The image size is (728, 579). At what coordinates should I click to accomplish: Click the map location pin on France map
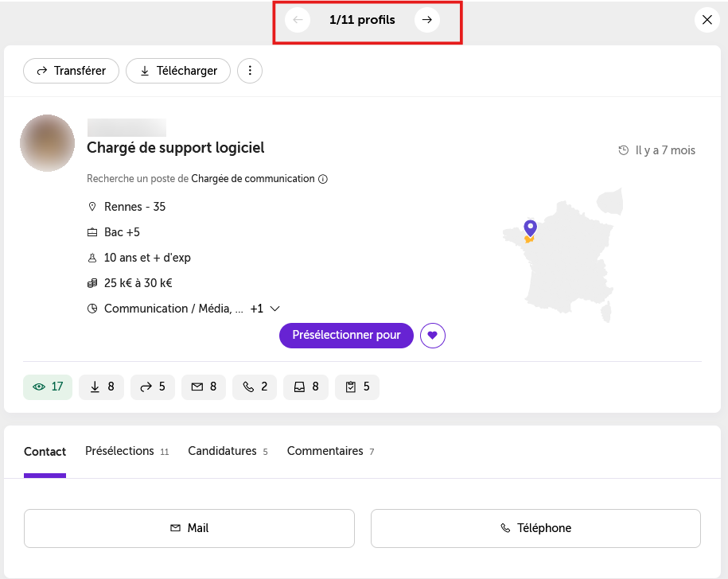pyautogui.click(x=530, y=228)
